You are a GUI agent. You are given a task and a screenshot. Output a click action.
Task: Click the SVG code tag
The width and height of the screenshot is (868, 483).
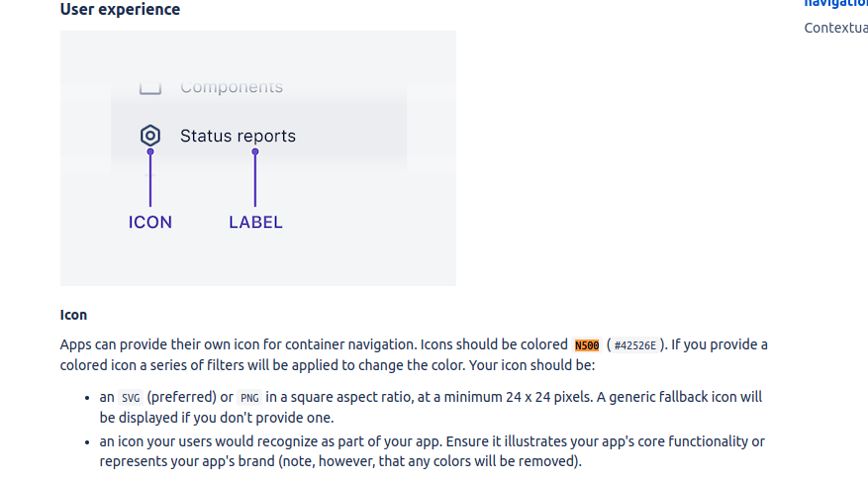[131, 398]
